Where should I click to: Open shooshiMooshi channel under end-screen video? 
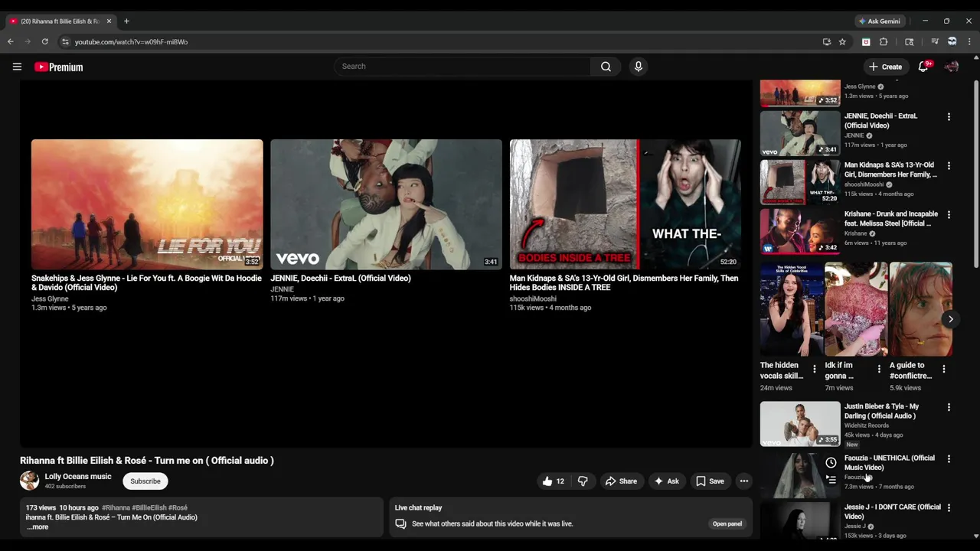tap(533, 299)
